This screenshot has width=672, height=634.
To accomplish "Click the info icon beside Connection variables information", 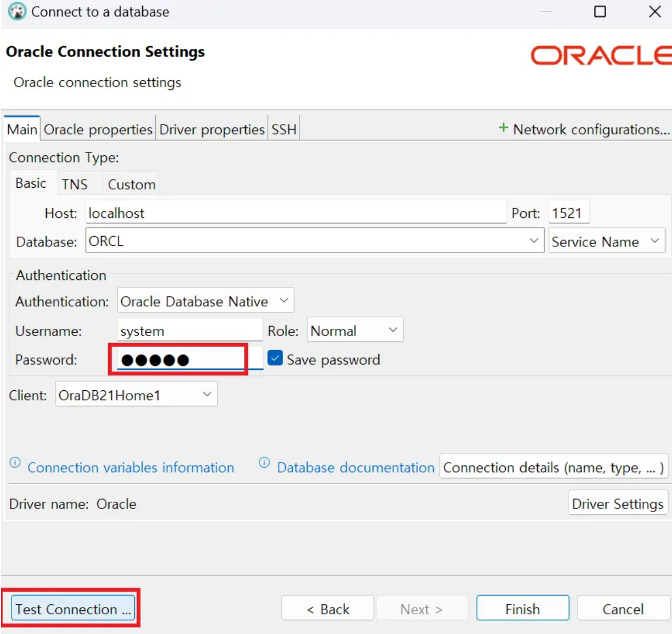I will [15, 463].
